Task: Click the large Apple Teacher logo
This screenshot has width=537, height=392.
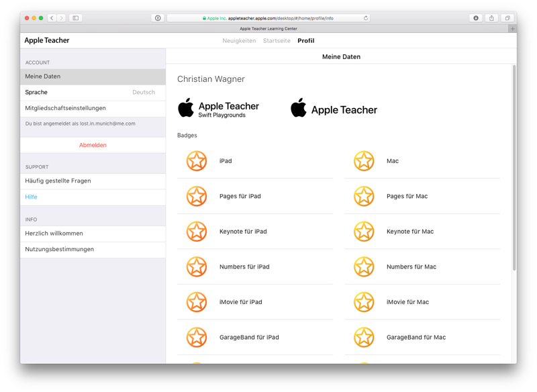Action: (x=334, y=108)
